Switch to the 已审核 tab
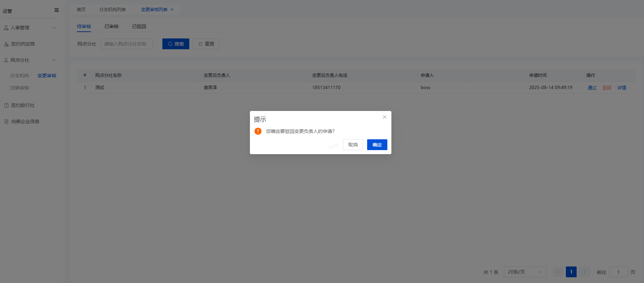This screenshot has height=283, width=644. pos(111,26)
